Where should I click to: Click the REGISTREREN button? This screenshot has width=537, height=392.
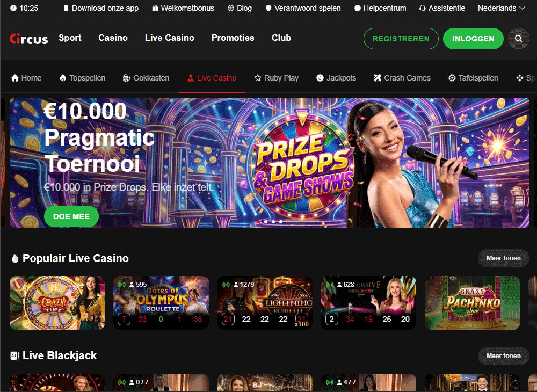point(401,39)
